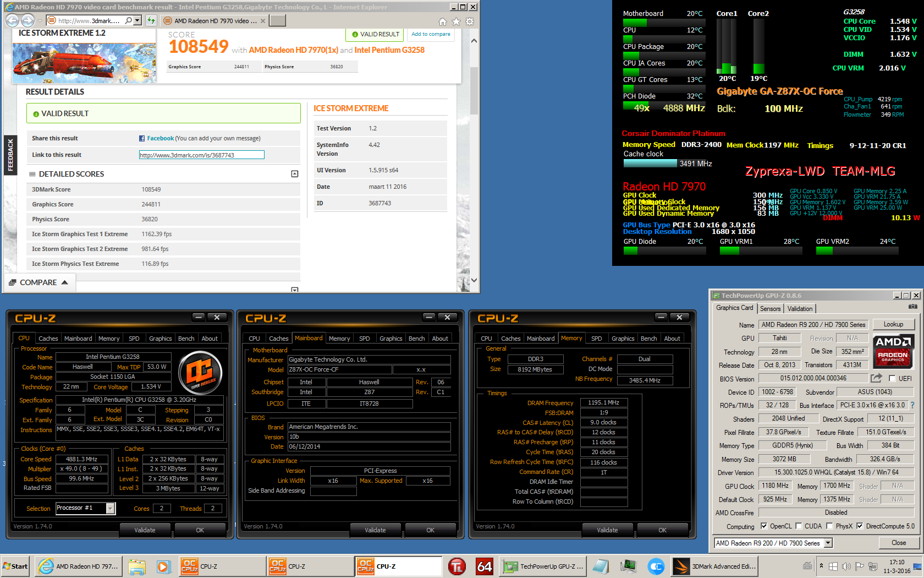Viewport: 924px width, 578px height.
Task: Expand the COMPARE panel arrow
Action: 64,282
